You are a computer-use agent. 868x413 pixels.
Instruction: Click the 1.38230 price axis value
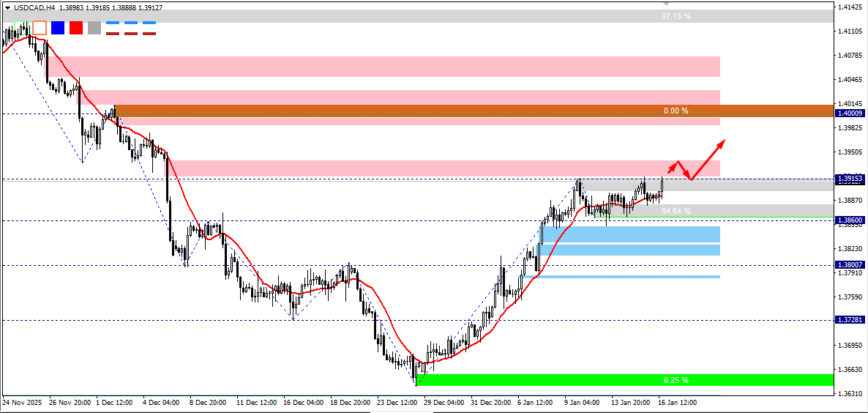(851, 248)
